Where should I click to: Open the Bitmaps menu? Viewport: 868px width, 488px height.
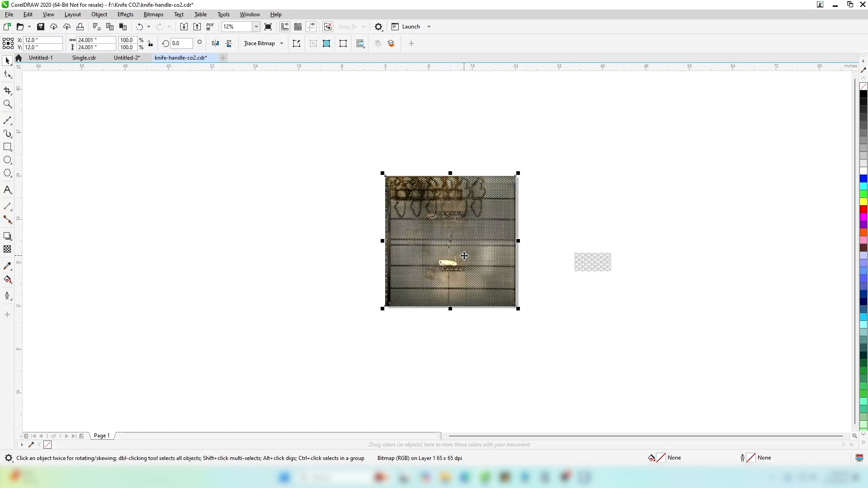(x=153, y=14)
